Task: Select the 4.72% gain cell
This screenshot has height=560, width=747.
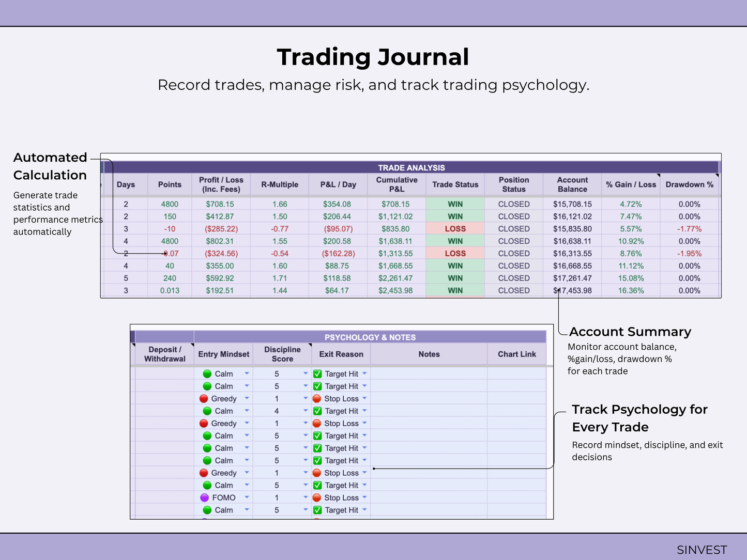Action: click(x=631, y=204)
